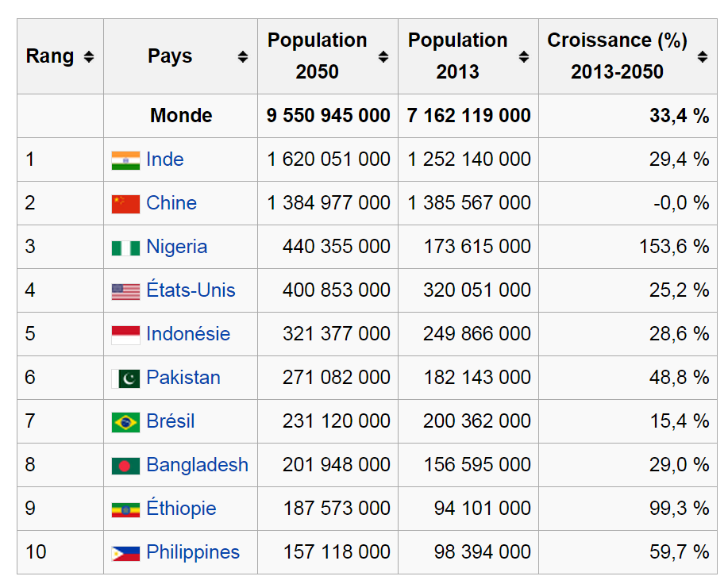
Task: Sort by Croissance (%) 2013-2050 arrows
Action: click(x=703, y=57)
